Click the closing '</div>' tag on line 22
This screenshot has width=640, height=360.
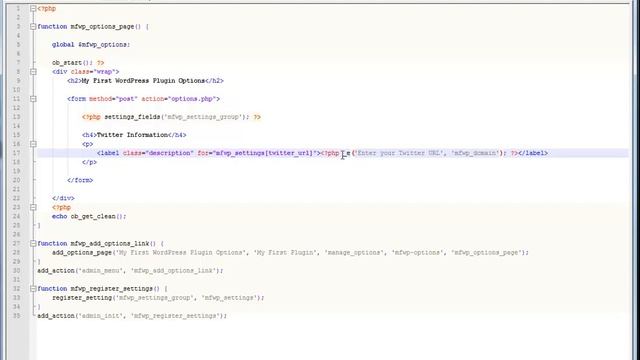[63, 198]
